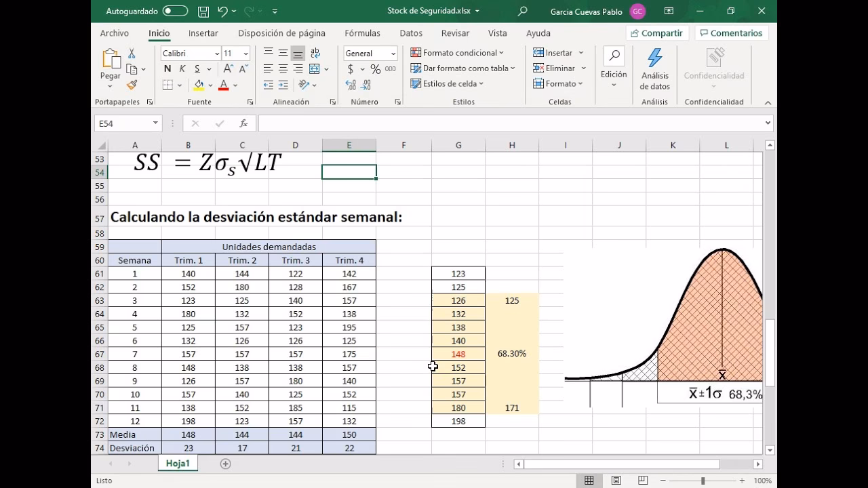This screenshot has height=488, width=868.
Task: Open the Formato condicional menu
Action: click(x=460, y=52)
